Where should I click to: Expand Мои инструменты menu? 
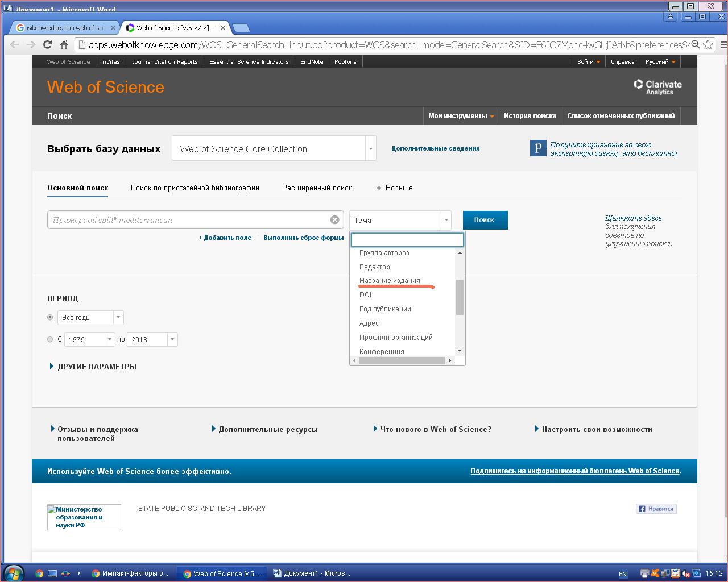point(461,116)
